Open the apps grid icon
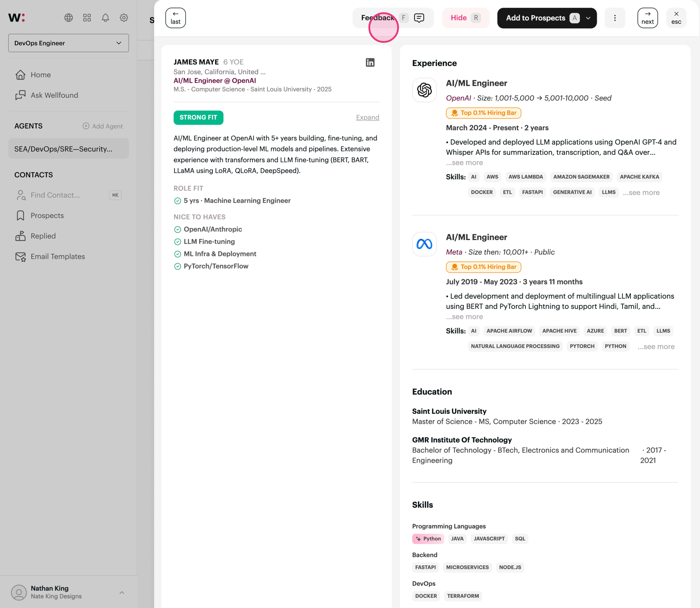 click(87, 17)
